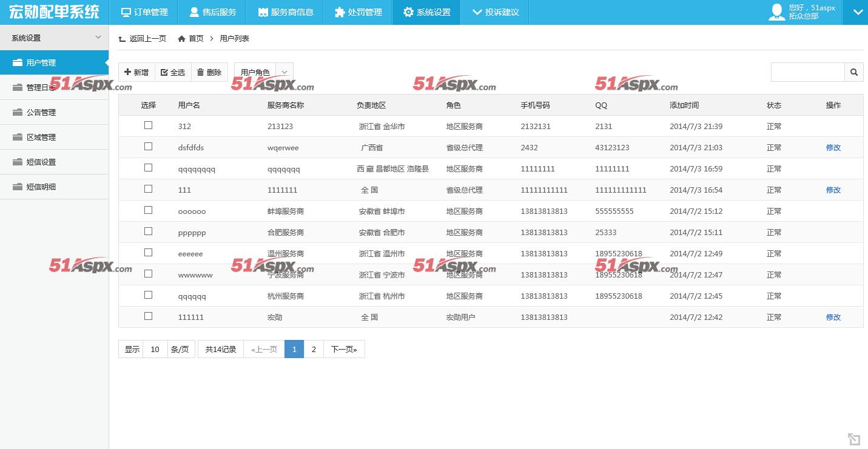Check the box for user 312
The height and width of the screenshot is (449, 868).
tap(148, 125)
